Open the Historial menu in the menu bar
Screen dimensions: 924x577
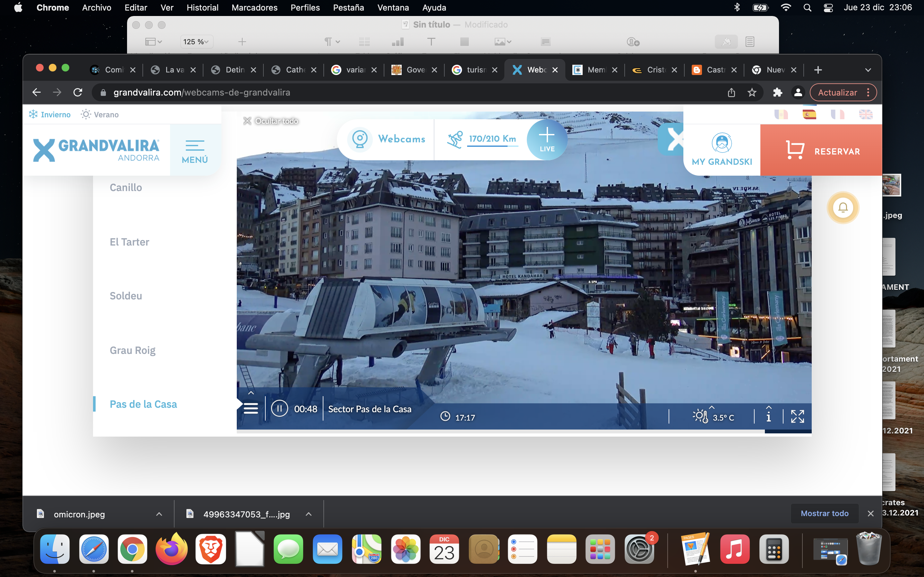202,8
